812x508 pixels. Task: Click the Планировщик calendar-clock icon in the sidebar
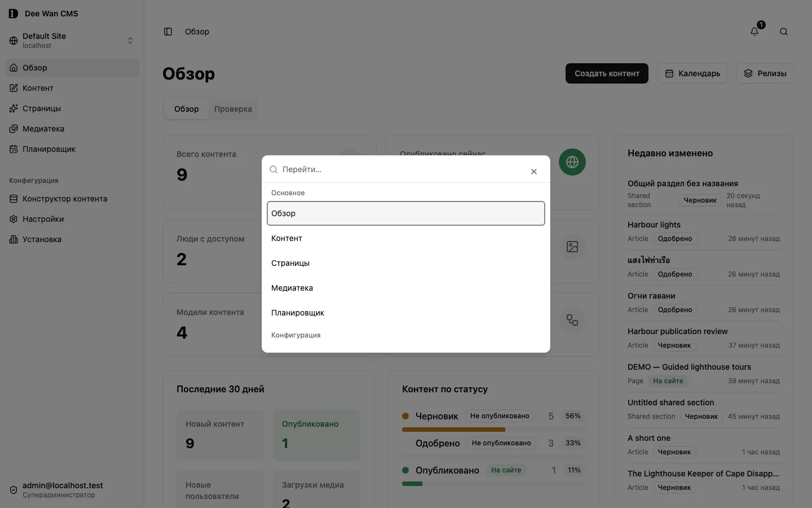14,149
